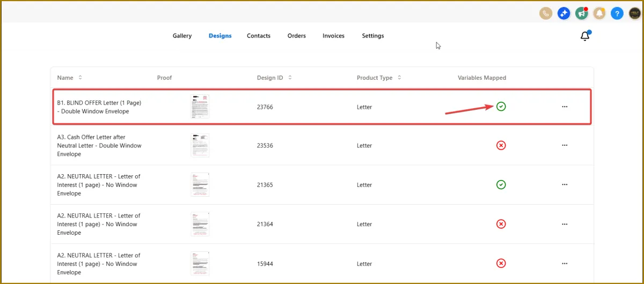Go to the Gallery tab
Screen dimensions: 644x284
coord(182,36)
